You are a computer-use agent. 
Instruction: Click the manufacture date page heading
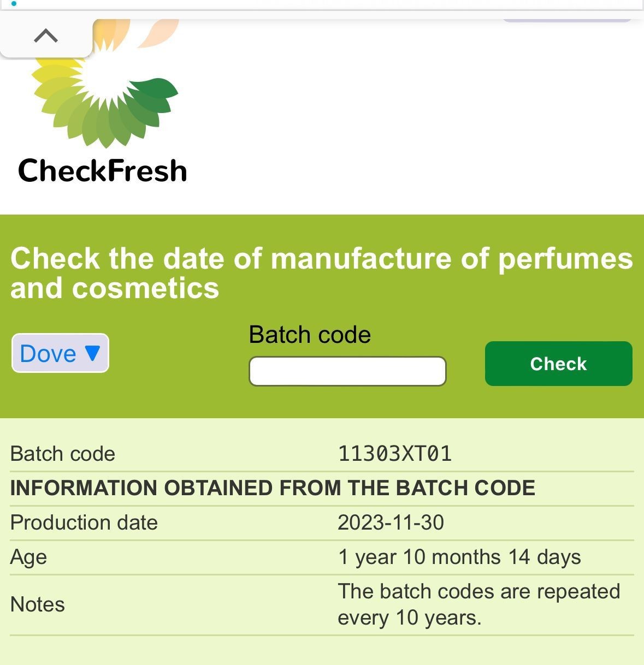click(321, 273)
